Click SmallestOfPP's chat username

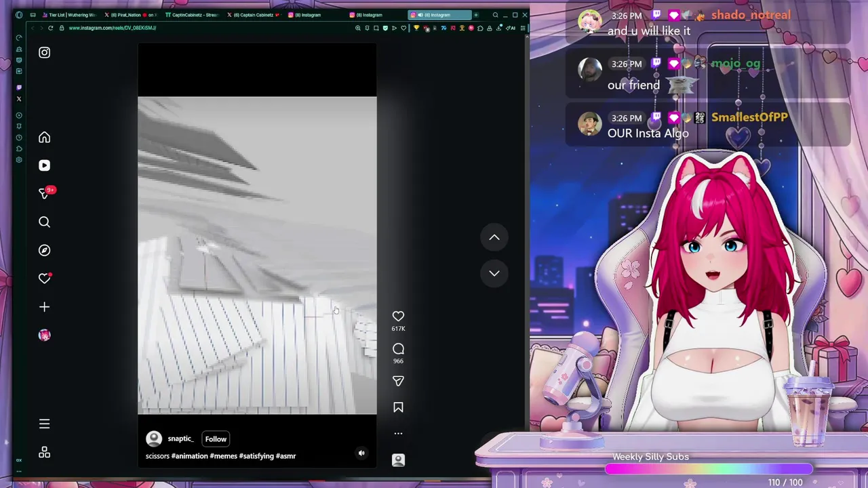point(749,117)
